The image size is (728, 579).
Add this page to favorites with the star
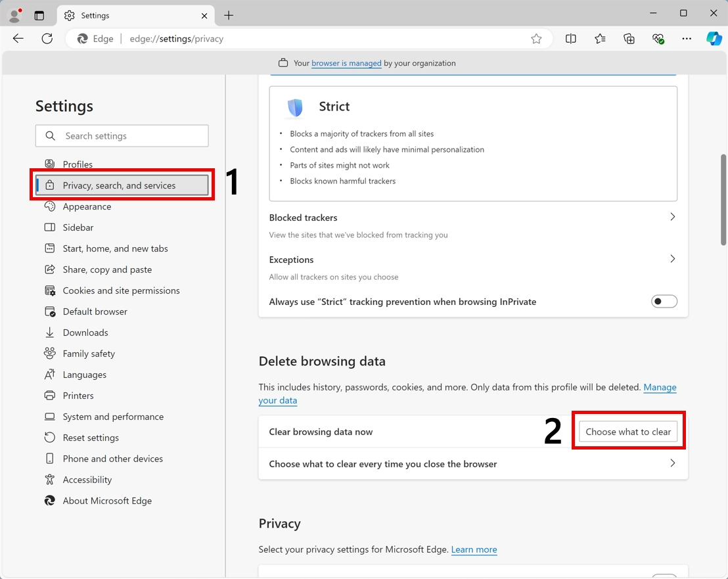coord(536,39)
